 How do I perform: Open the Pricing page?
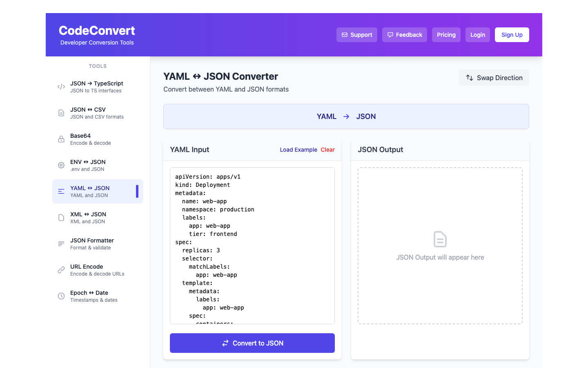click(x=446, y=35)
